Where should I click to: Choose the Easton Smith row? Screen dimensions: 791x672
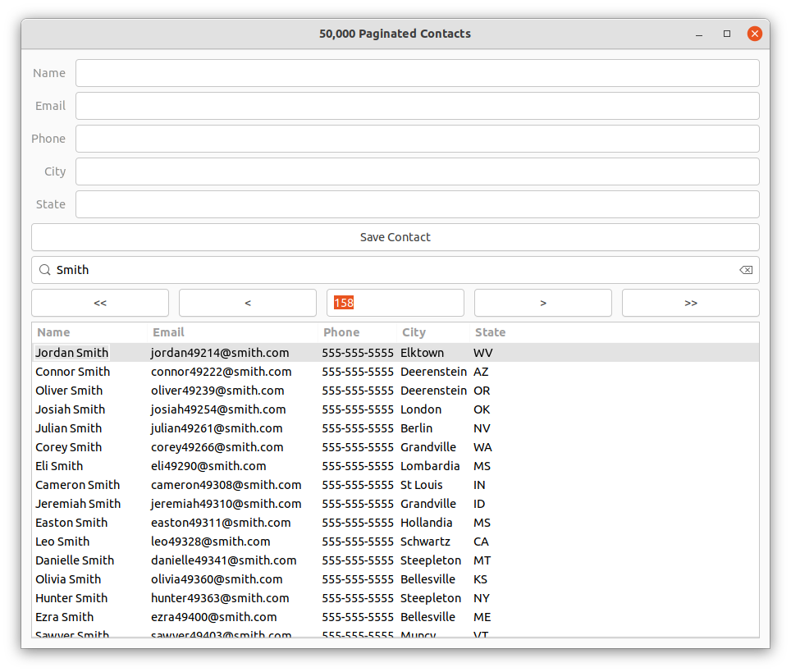click(395, 523)
